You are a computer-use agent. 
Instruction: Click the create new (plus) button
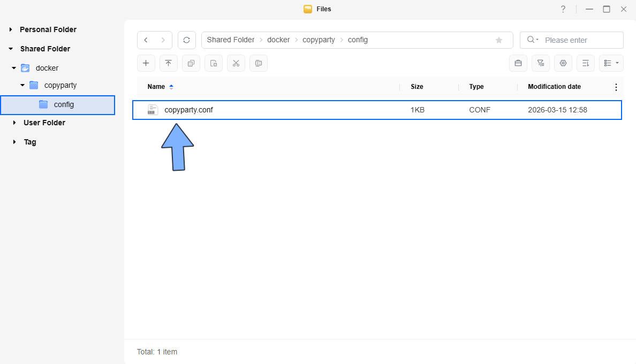(x=146, y=63)
